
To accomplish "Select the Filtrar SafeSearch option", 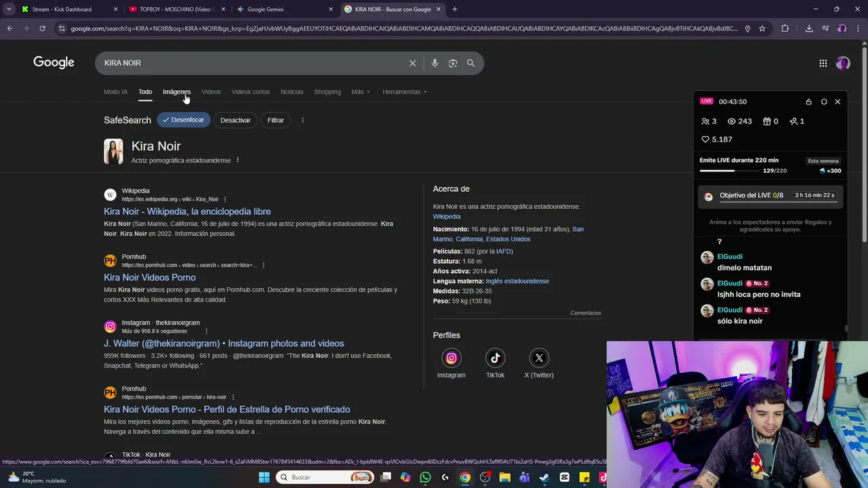I will pos(275,120).
